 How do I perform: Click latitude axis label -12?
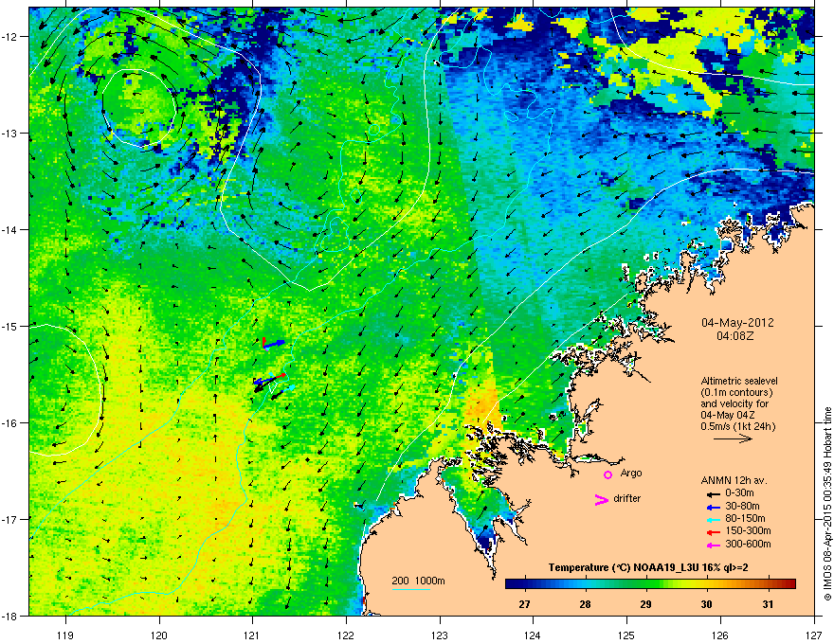[10, 37]
